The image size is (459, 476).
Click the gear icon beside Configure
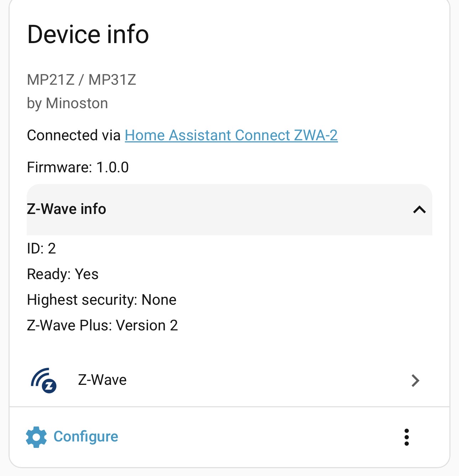pos(36,437)
